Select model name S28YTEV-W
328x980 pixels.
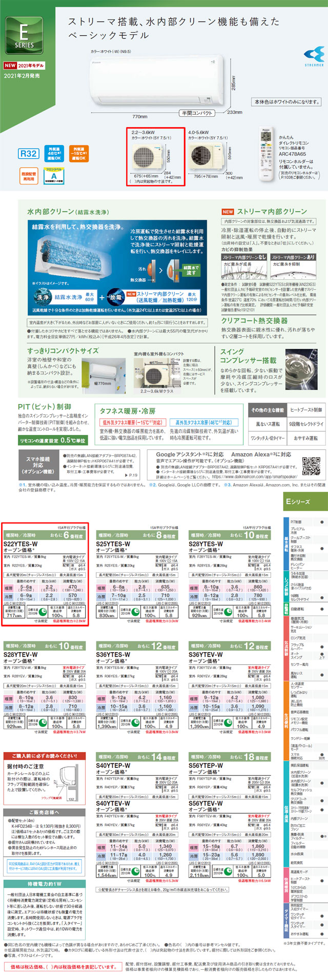20,655
